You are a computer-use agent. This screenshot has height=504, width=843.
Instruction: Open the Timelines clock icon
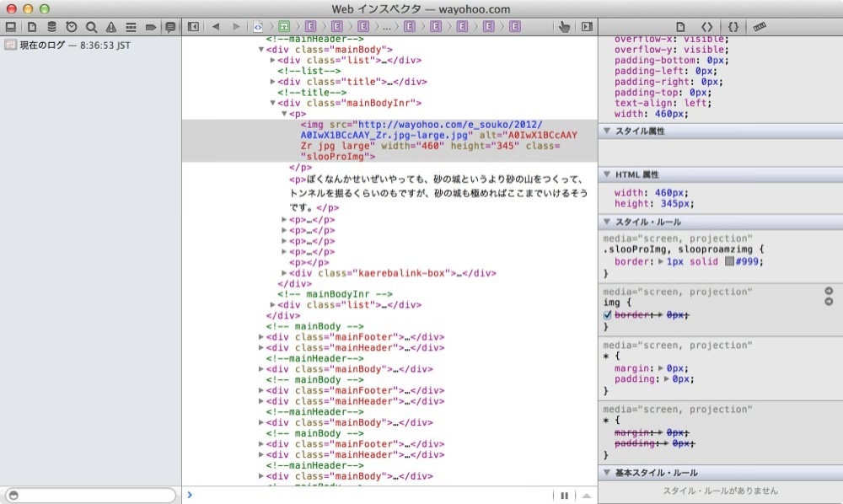point(72,26)
